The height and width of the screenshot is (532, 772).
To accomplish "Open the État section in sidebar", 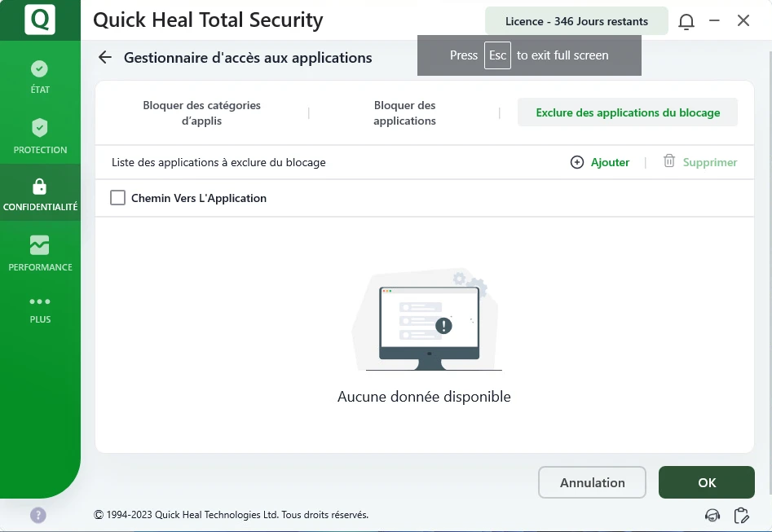I will pyautogui.click(x=40, y=77).
